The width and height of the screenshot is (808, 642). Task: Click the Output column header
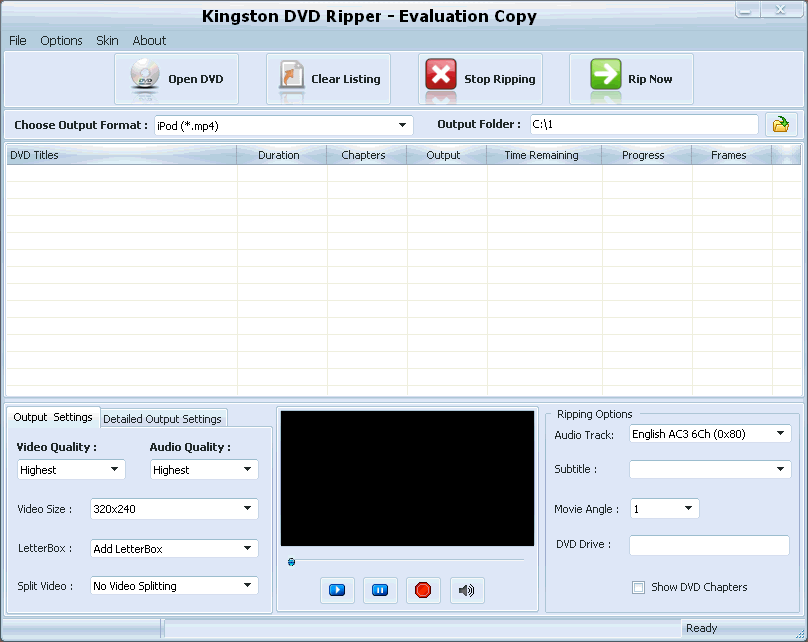(x=446, y=155)
